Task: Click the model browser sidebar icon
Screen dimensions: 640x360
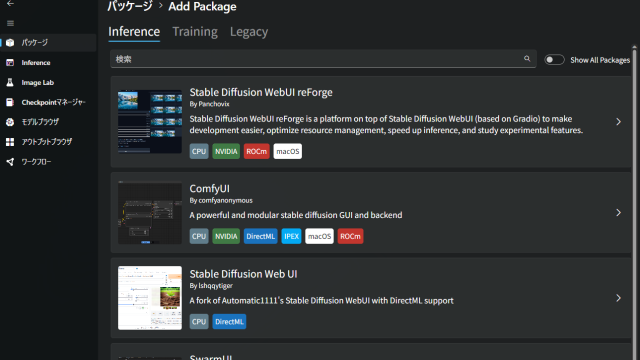Action: pos(10,122)
